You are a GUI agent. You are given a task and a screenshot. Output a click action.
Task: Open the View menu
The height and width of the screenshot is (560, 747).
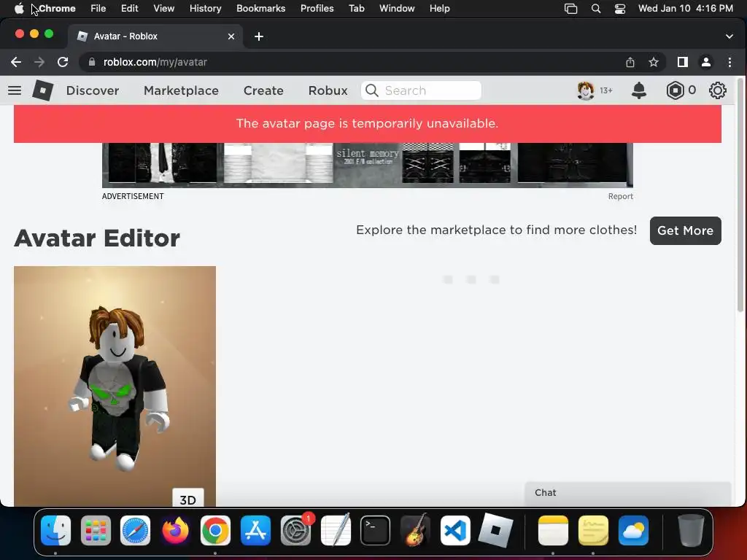click(163, 9)
